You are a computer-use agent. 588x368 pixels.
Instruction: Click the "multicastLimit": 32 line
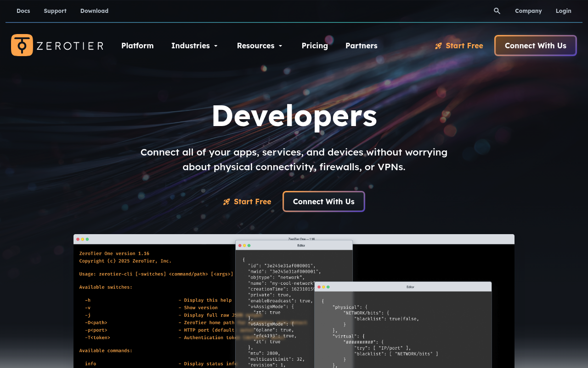point(276,359)
